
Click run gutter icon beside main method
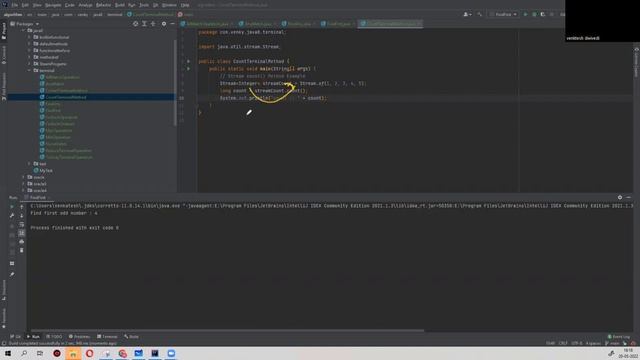(x=188, y=69)
